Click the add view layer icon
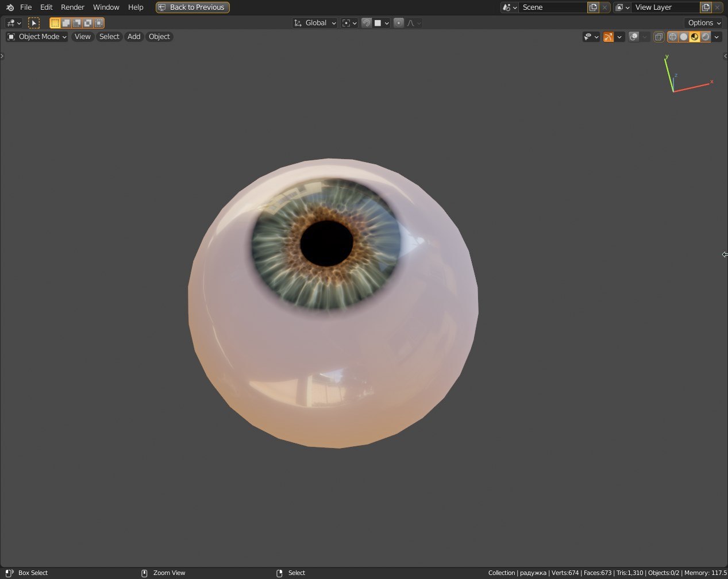This screenshot has height=579, width=728. pyautogui.click(x=706, y=7)
